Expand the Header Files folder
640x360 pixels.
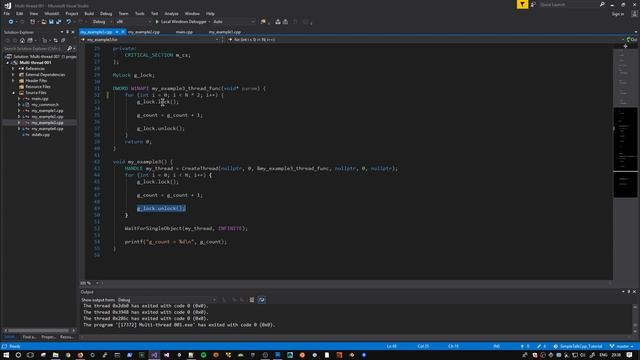(13, 81)
